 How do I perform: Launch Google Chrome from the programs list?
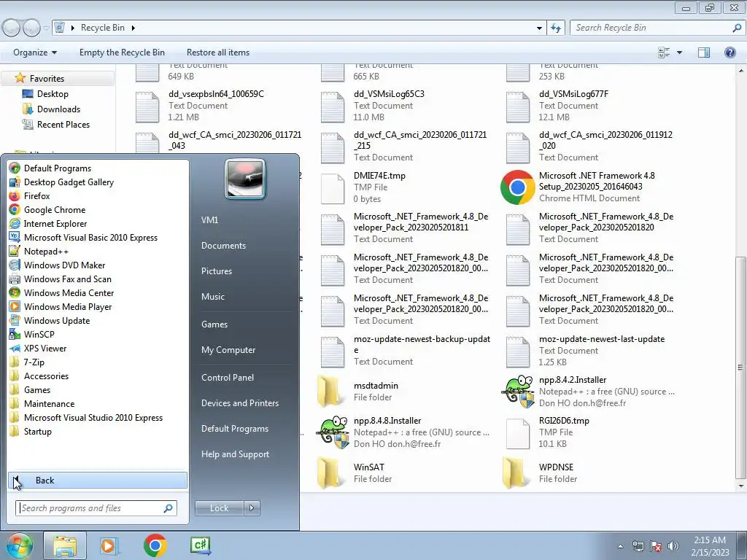pyautogui.click(x=47, y=209)
